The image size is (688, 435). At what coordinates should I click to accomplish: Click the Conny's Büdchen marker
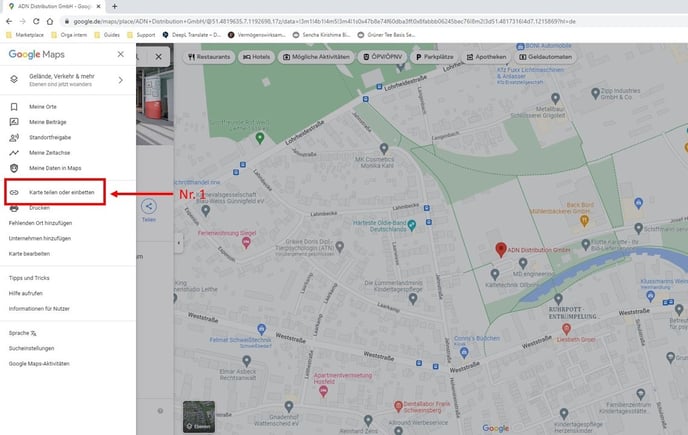point(464,352)
